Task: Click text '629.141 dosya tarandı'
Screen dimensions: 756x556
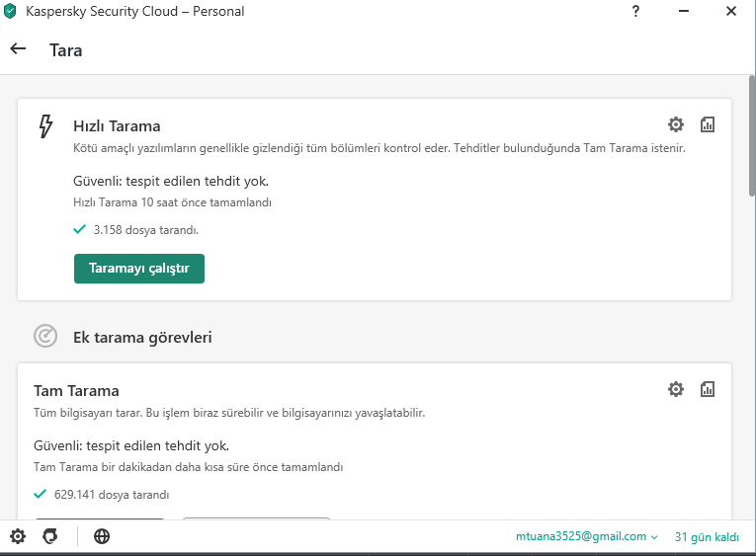Action: (112, 495)
